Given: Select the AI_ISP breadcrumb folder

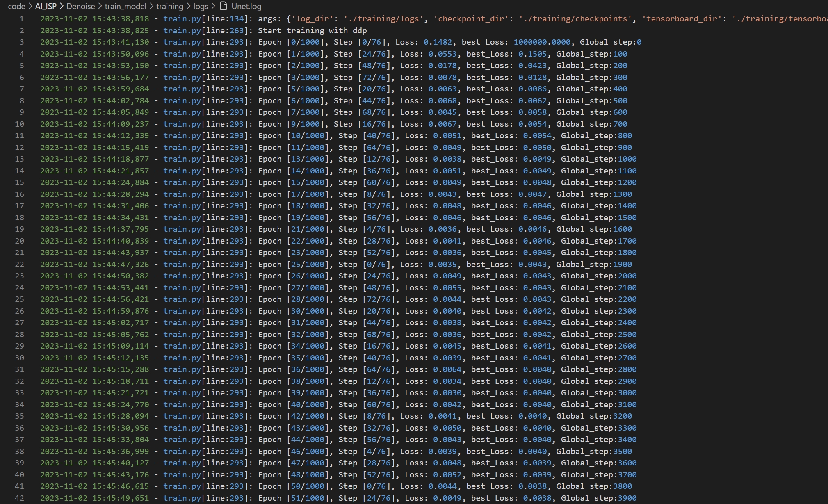Looking at the screenshot, I should pyautogui.click(x=46, y=6).
